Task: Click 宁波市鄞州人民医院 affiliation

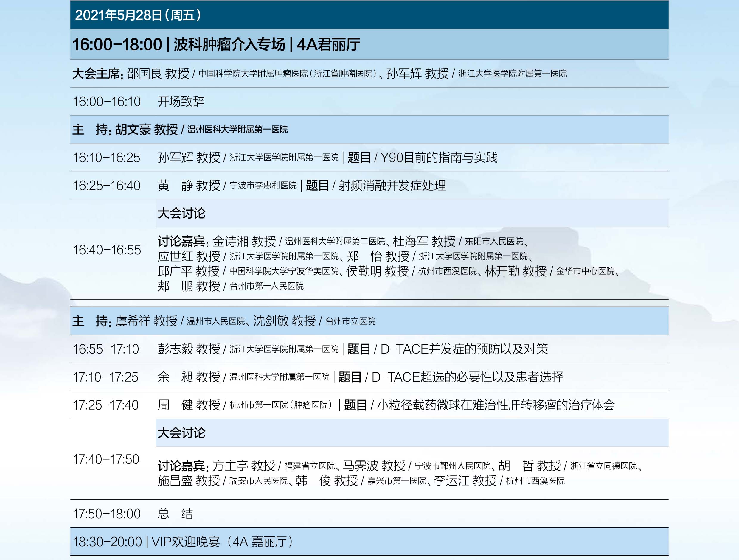Action: click(x=453, y=466)
